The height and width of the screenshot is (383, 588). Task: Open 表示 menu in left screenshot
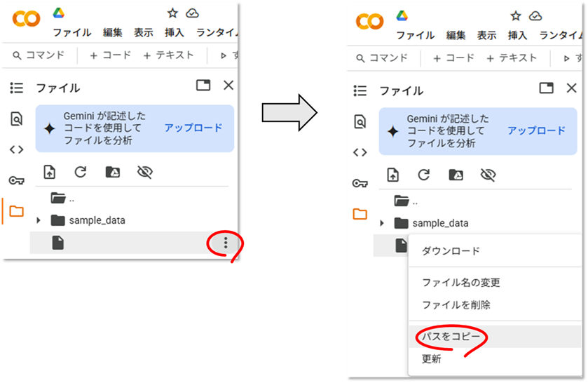144,32
